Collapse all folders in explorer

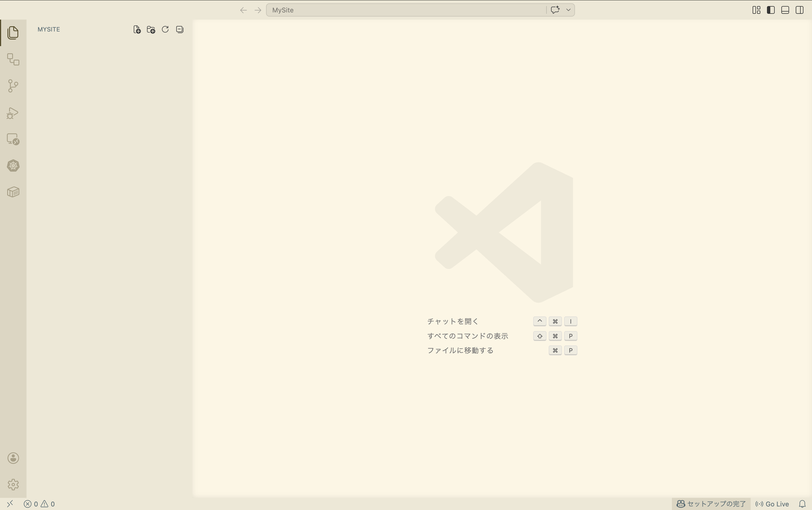click(x=180, y=30)
